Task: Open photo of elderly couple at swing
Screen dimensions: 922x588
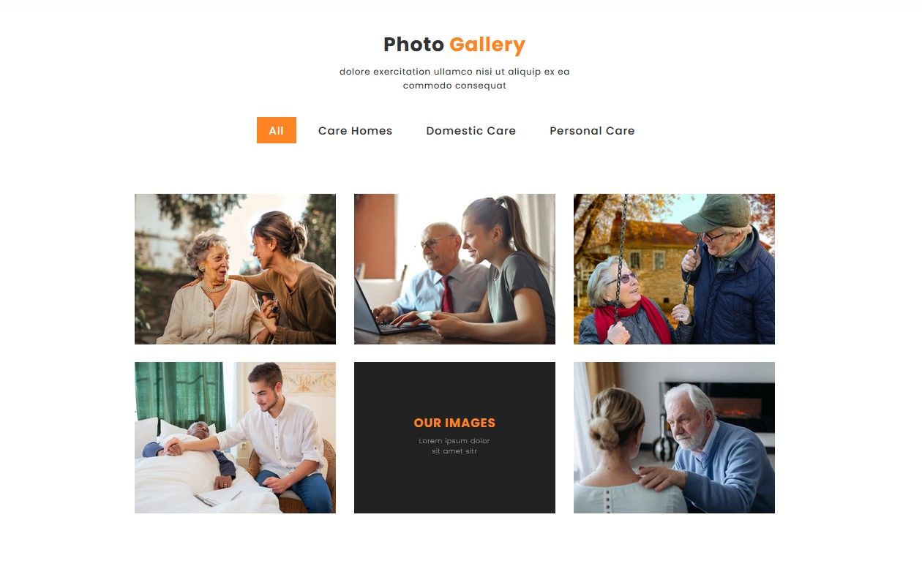Action: [x=674, y=269]
